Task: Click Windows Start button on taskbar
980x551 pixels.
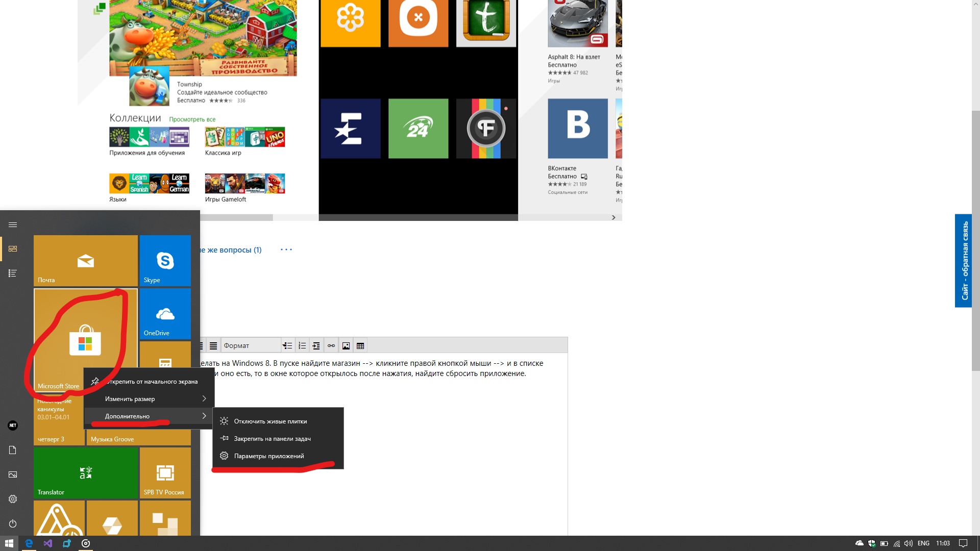Action: (x=9, y=543)
